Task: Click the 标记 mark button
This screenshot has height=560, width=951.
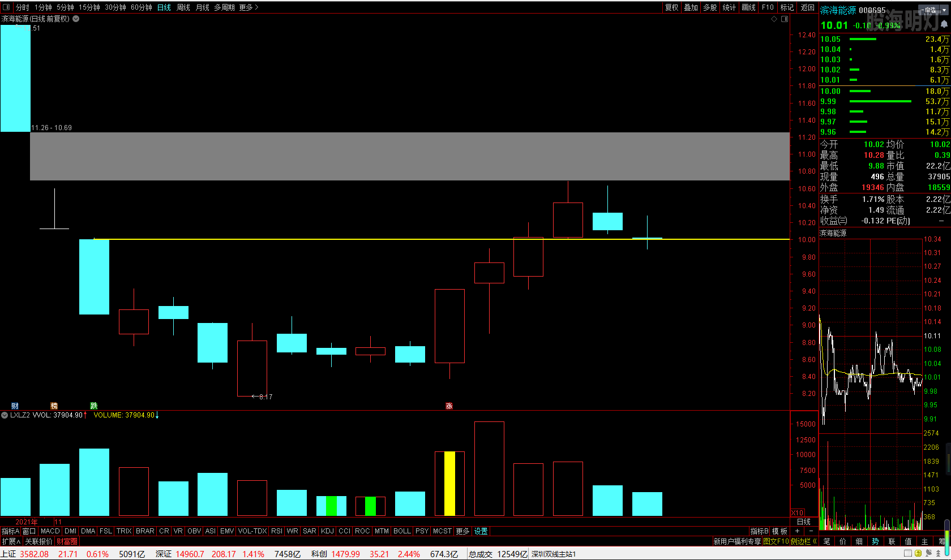Action: coord(787,7)
